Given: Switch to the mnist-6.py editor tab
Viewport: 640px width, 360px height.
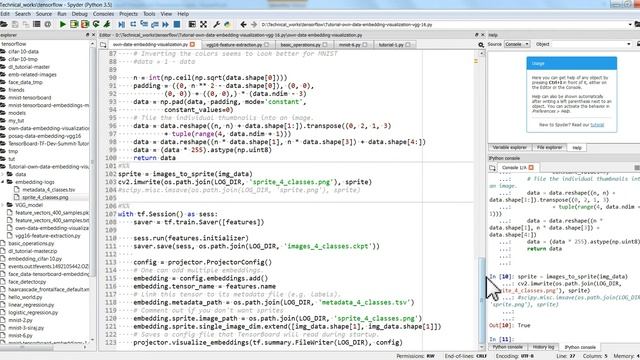Looking at the screenshot, I should (353, 44).
